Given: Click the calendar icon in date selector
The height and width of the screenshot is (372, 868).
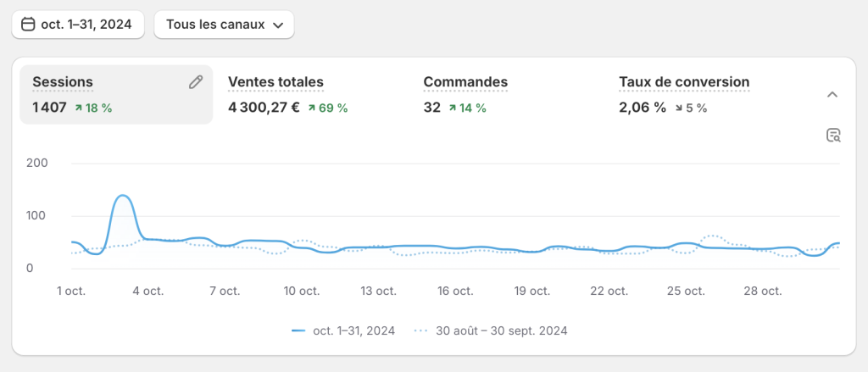Looking at the screenshot, I should (x=28, y=25).
